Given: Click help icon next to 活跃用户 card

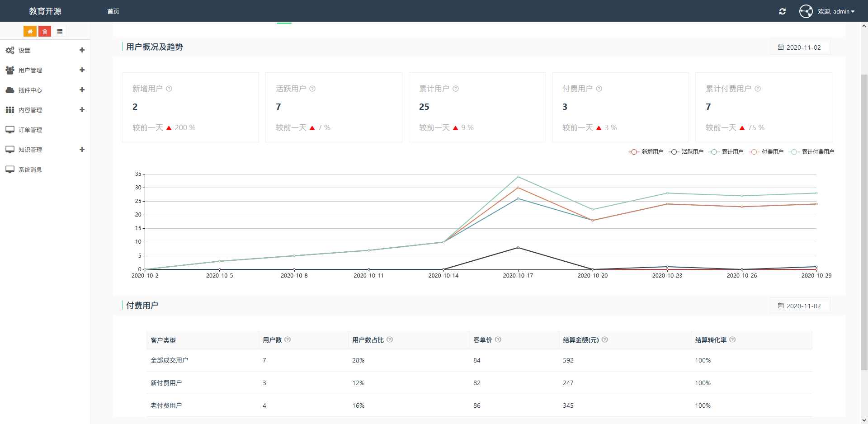Looking at the screenshot, I should [x=312, y=89].
